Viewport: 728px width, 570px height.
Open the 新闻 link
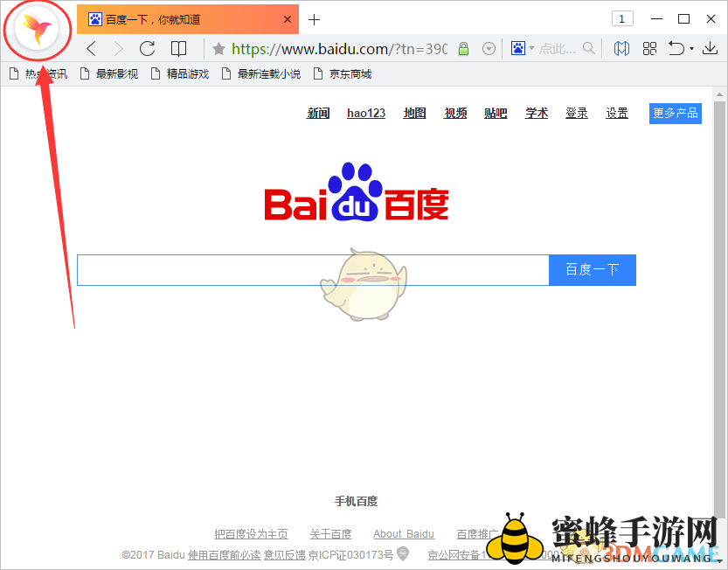tap(318, 113)
